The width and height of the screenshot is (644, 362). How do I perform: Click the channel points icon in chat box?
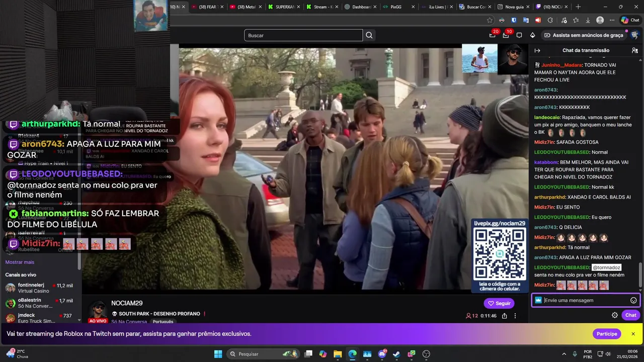coord(538,300)
